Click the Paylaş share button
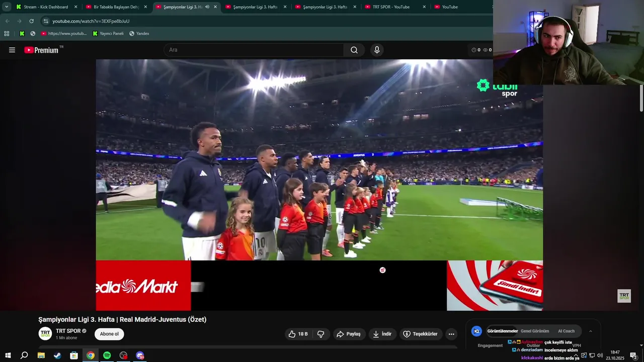This screenshot has width=644, height=362. pyautogui.click(x=349, y=334)
